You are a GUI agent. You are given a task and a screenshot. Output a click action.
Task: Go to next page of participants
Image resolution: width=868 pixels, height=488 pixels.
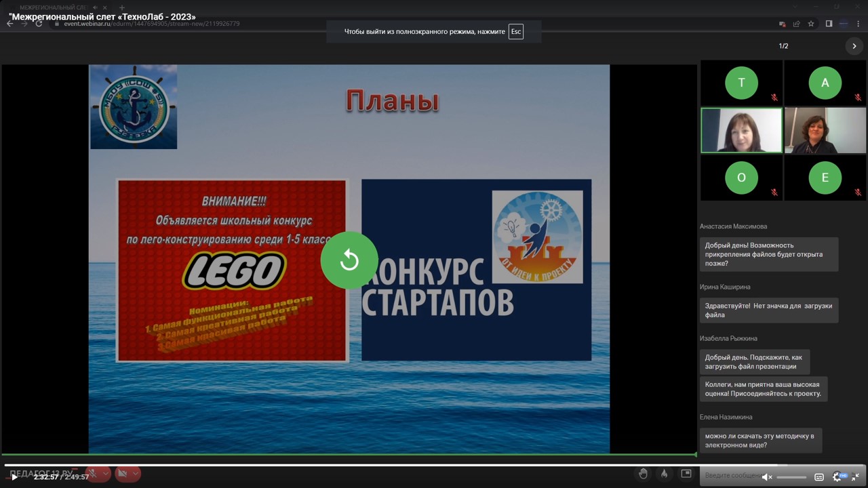click(x=854, y=46)
